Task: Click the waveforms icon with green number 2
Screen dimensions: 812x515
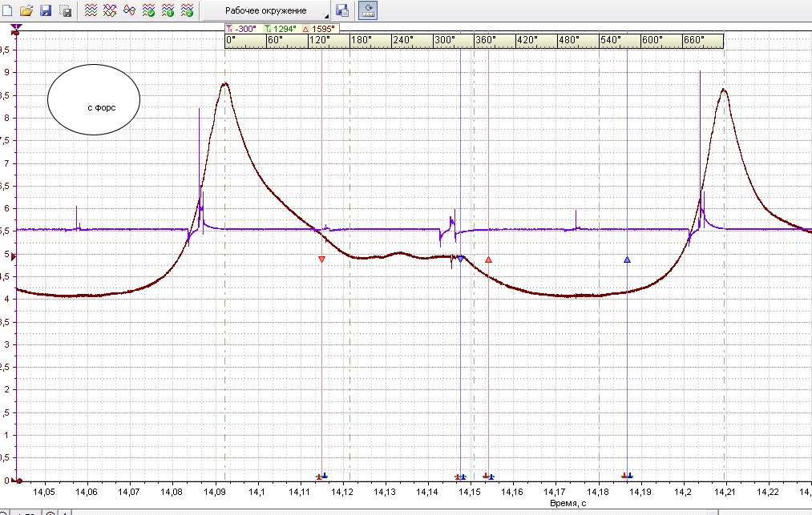Action: [187, 10]
